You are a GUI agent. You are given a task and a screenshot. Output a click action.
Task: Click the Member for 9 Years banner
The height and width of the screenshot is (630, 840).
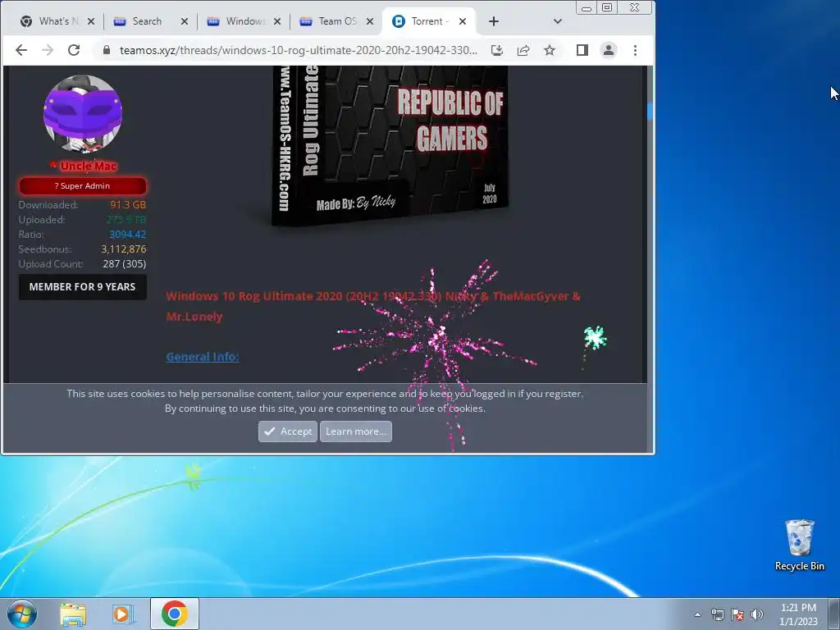[83, 286]
